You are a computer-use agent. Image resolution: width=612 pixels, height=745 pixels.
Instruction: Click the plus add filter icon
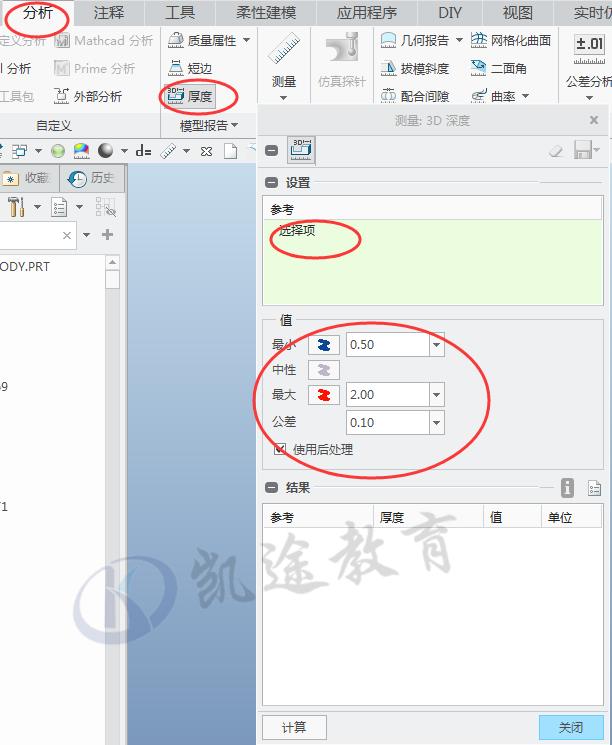tap(107, 235)
